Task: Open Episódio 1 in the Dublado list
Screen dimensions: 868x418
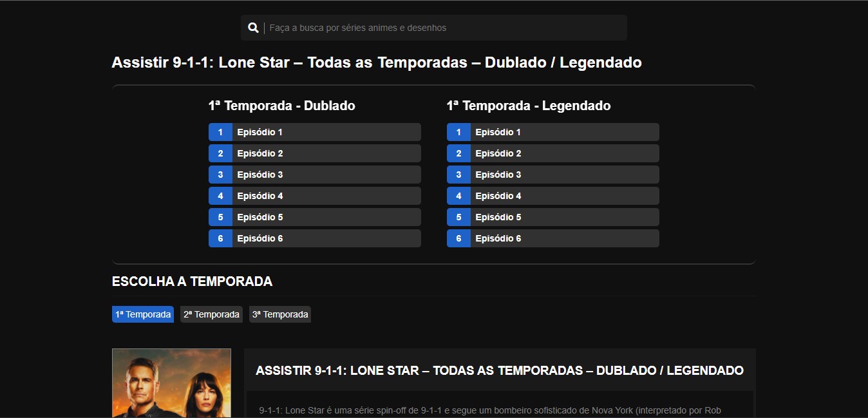Action: pos(325,132)
